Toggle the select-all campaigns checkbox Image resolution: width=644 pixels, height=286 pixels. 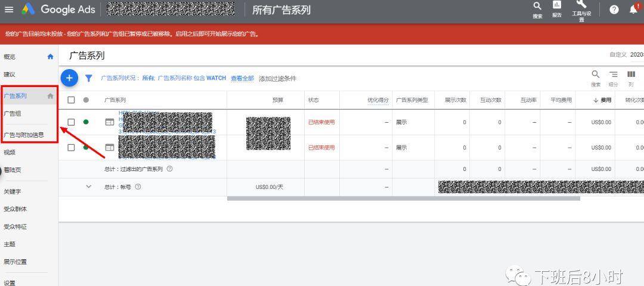point(71,100)
